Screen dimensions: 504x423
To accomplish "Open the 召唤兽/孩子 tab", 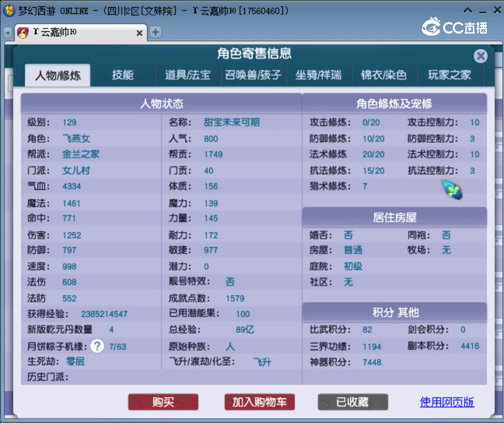I will [x=253, y=75].
